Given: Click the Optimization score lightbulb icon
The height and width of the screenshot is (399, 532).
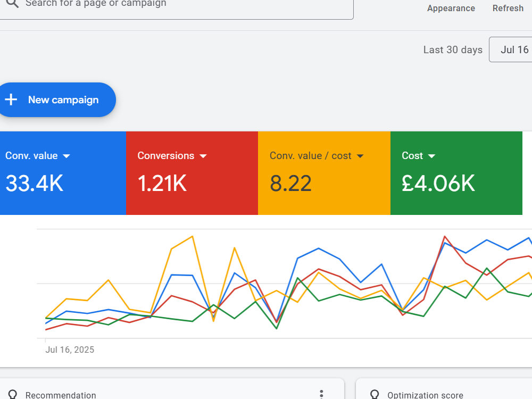Looking at the screenshot, I should [375, 394].
